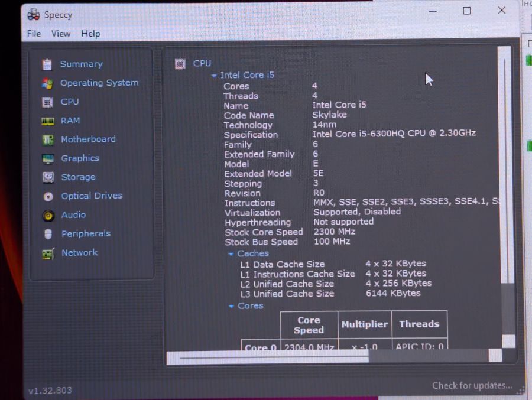The image size is (532, 400).
Task: Open the RAM section
Action: point(70,121)
